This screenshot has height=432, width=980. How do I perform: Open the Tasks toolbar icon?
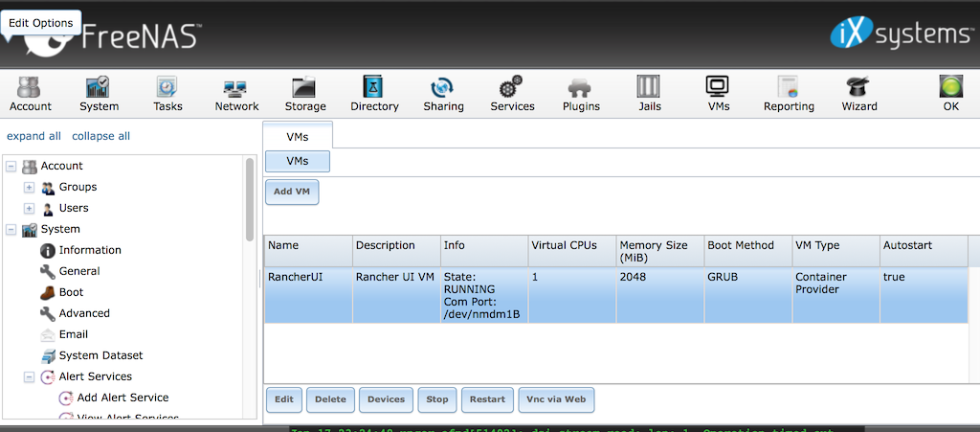(x=167, y=94)
